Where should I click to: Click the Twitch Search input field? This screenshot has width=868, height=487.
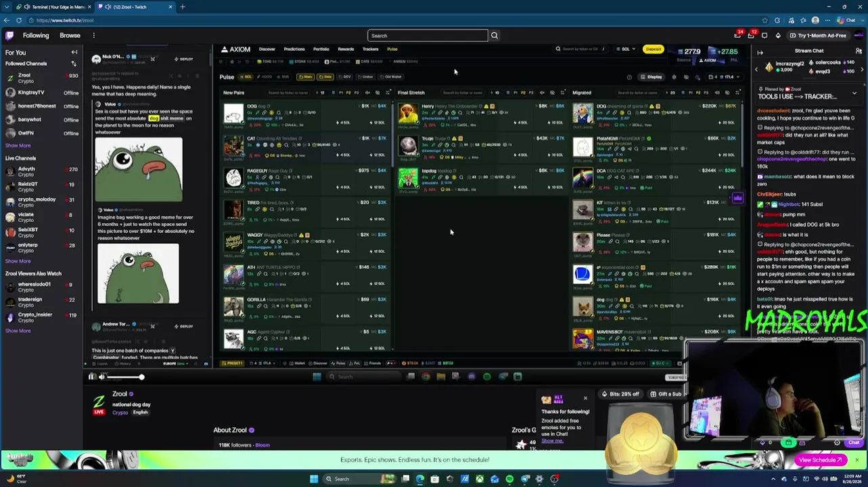pos(428,35)
